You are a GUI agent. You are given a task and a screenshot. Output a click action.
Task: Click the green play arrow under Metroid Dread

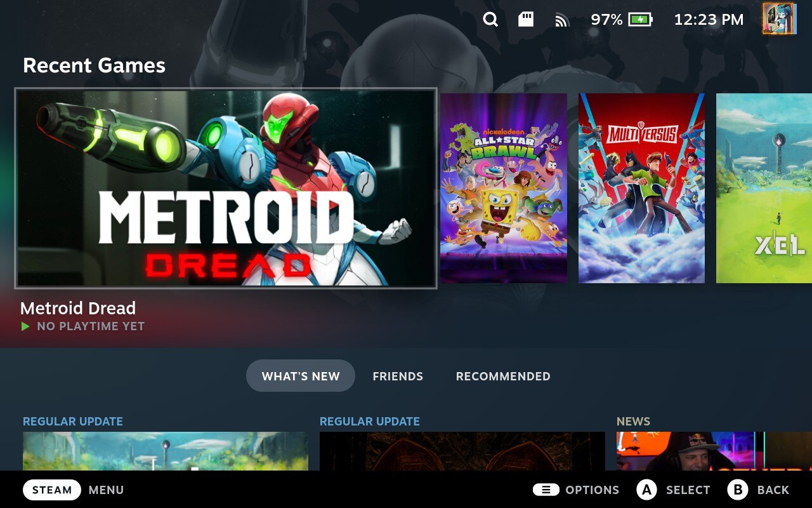click(x=25, y=326)
